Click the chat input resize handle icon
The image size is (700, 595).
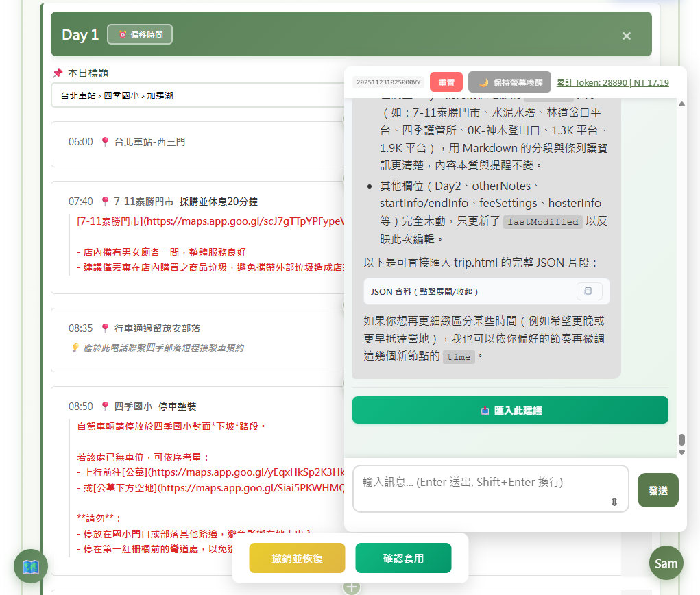[614, 502]
